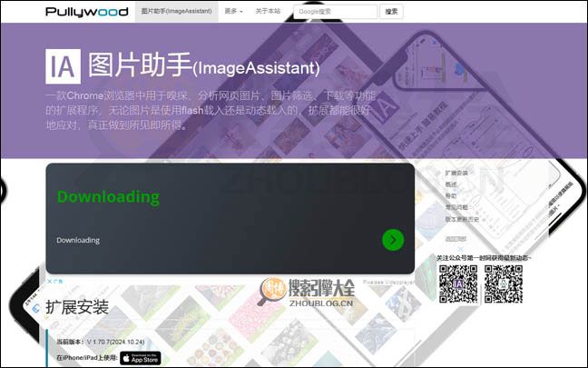The width and height of the screenshot is (588, 368).
Task: Click the App Store download badge
Action: tap(141, 358)
